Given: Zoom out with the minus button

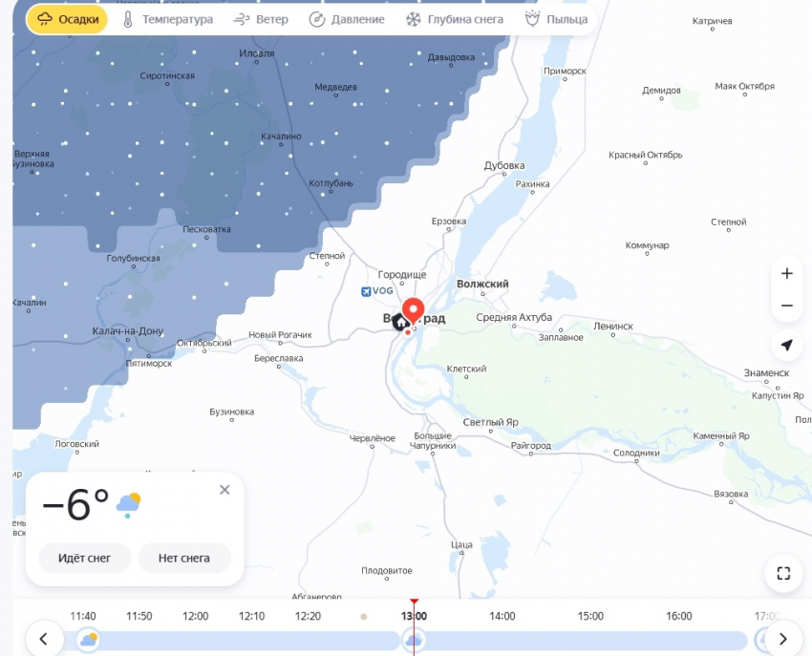Looking at the screenshot, I should (x=786, y=306).
